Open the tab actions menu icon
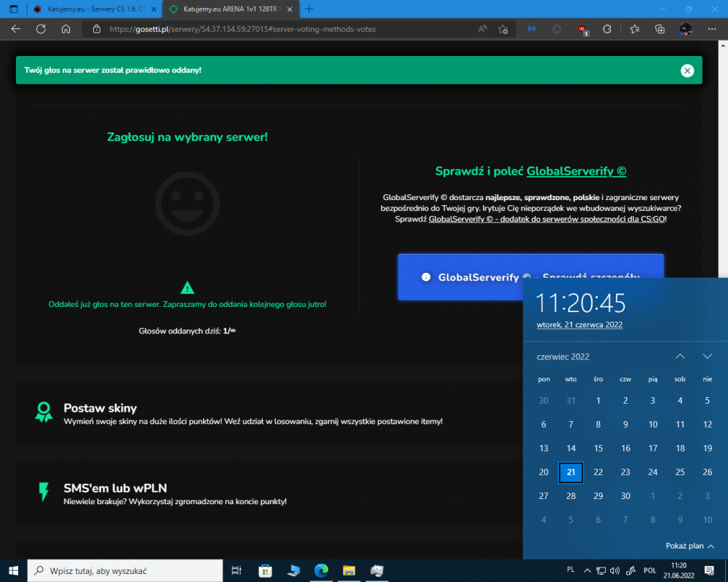Viewport: 728px width, 582px height. click(x=13, y=9)
